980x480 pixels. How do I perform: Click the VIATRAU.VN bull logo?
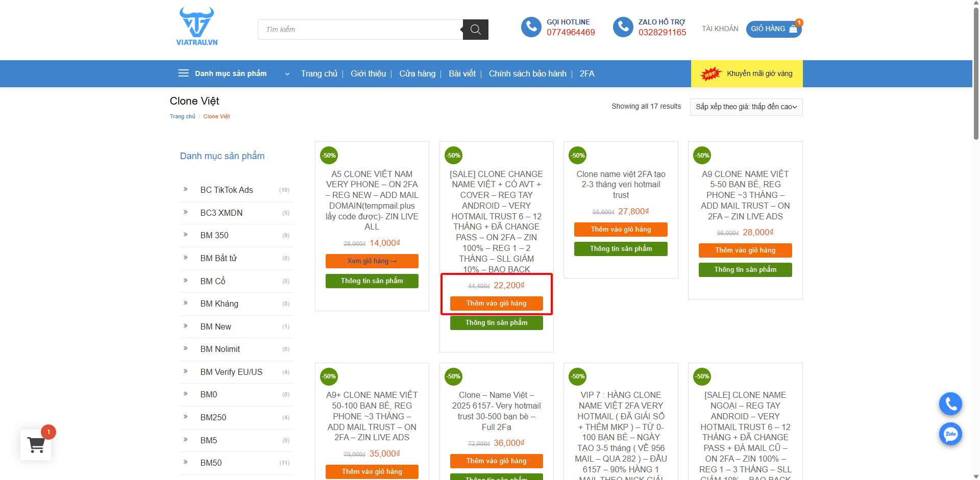click(197, 27)
